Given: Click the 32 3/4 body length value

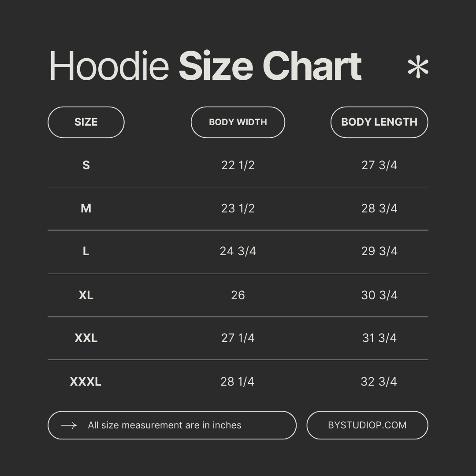Looking at the screenshot, I should point(379,382).
